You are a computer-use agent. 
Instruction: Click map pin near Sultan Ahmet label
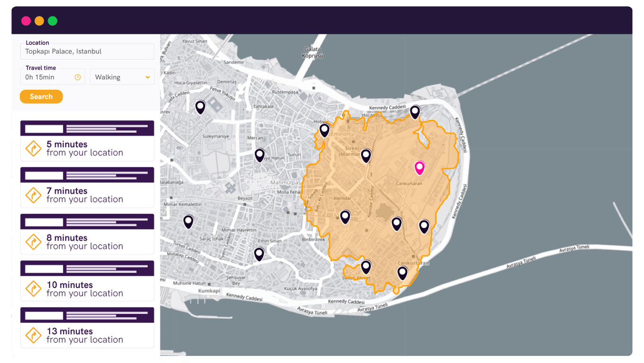coord(366,268)
